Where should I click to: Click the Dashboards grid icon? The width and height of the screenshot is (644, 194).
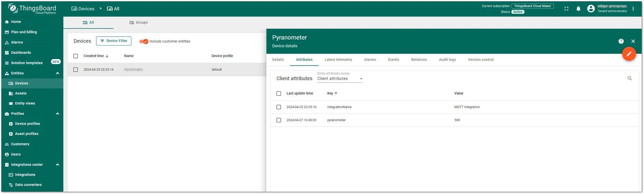pyautogui.click(x=7, y=53)
